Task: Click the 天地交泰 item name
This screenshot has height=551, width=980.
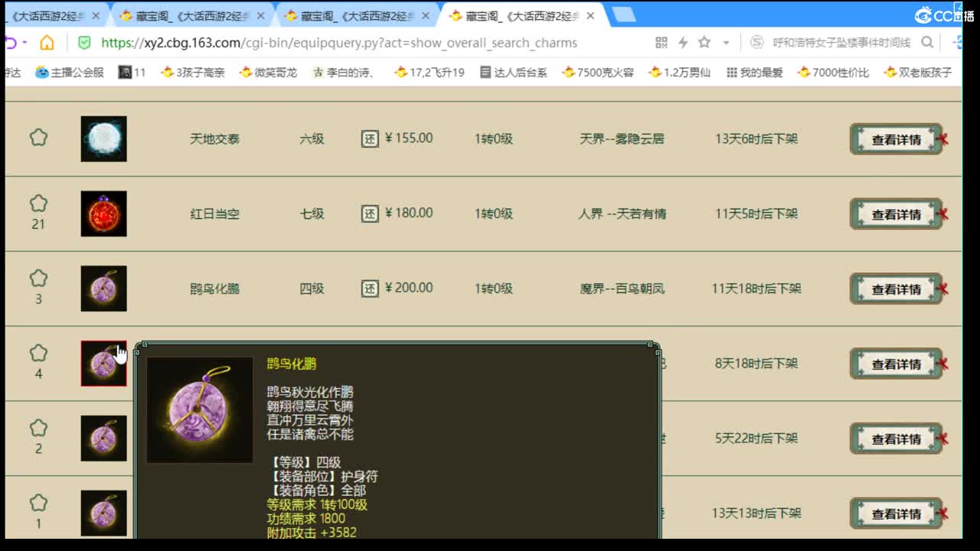Action: tap(215, 139)
